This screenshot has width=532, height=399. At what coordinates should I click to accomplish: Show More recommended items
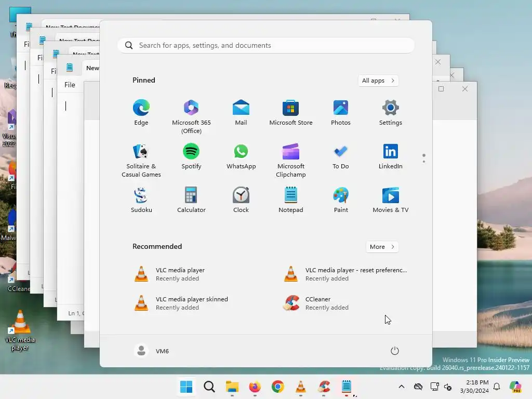coord(382,247)
